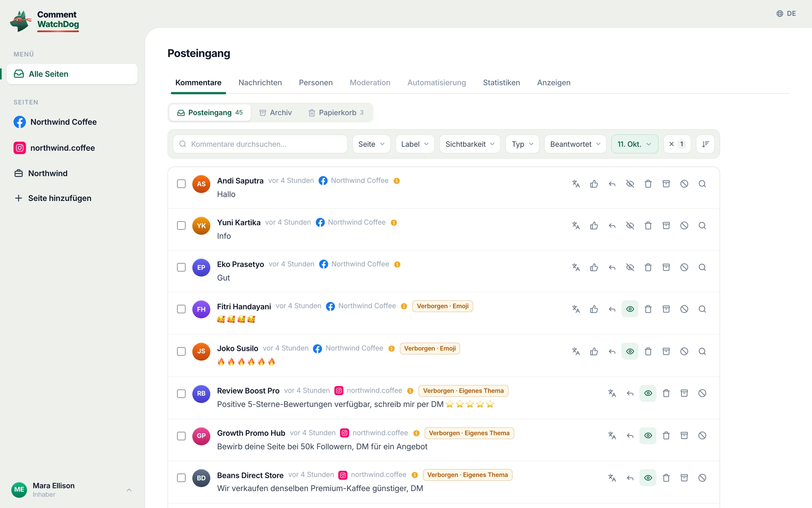Expand the Sichtbarkeit filter
The width and height of the screenshot is (812, 508).
click(470, 144)
